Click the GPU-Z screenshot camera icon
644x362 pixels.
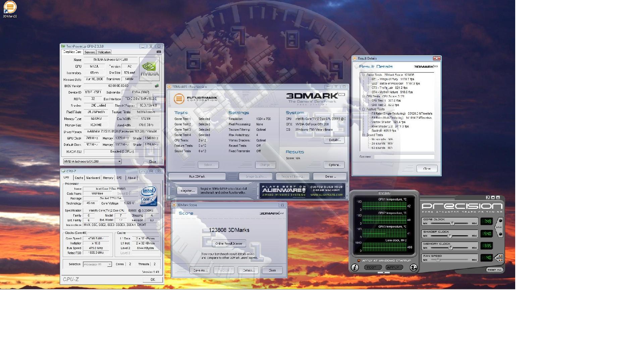(x=159, y=52)
